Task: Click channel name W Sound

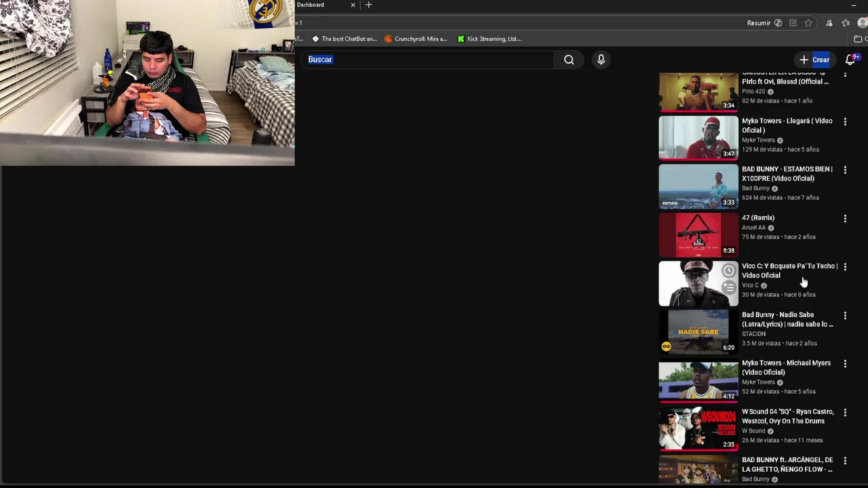Action: click(753, 430)
